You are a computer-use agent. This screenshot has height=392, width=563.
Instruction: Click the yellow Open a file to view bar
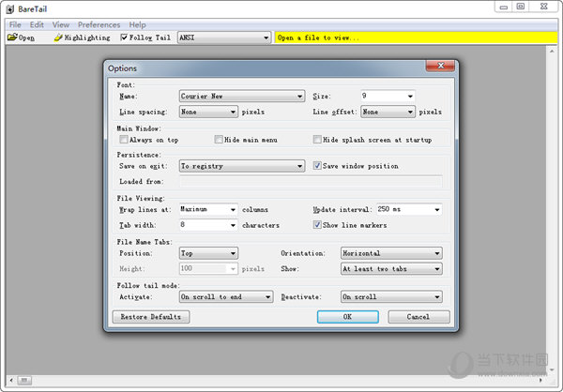click(416, 38)
